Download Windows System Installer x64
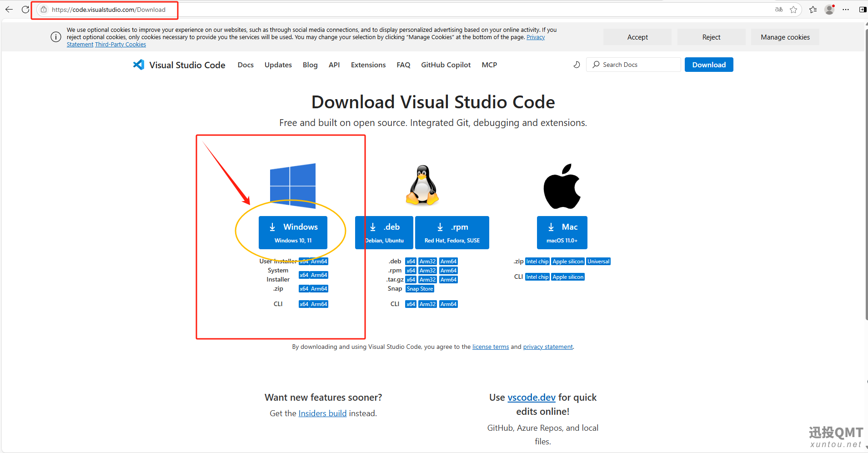Screen dimensions: 868x453 pyautogui.click(x=304, y=275)
